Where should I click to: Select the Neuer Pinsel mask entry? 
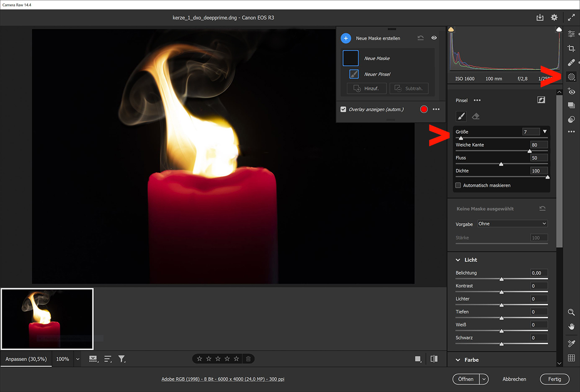coord(377,74)
